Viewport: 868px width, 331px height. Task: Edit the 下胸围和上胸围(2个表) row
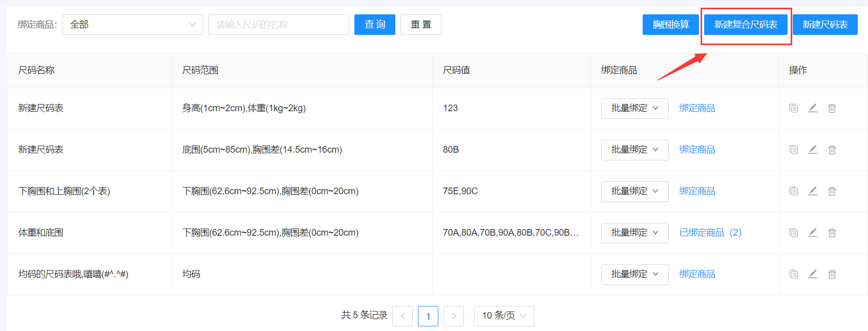coord(813,191)
